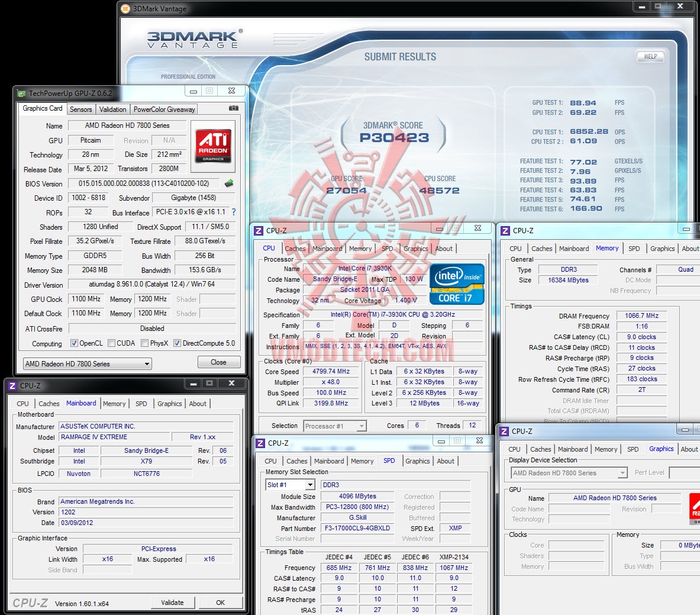The image size is (700, 615).
Task: Open the Slot #1 memory slot dropdown
Action: coord(291,485)
